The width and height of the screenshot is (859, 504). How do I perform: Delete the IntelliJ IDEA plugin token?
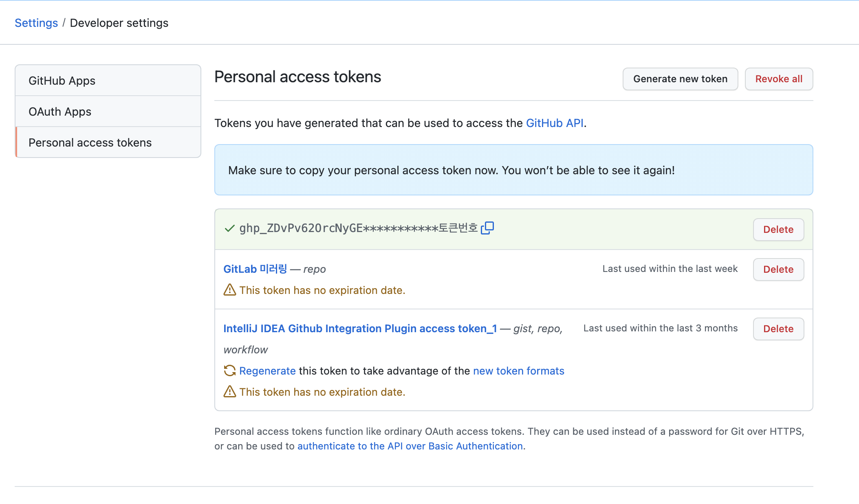click(x=778, y=329)
